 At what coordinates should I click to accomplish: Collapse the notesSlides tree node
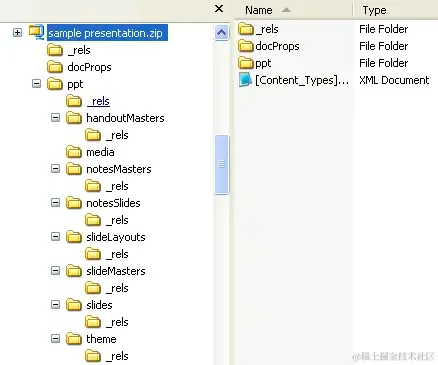coord(55,203)
